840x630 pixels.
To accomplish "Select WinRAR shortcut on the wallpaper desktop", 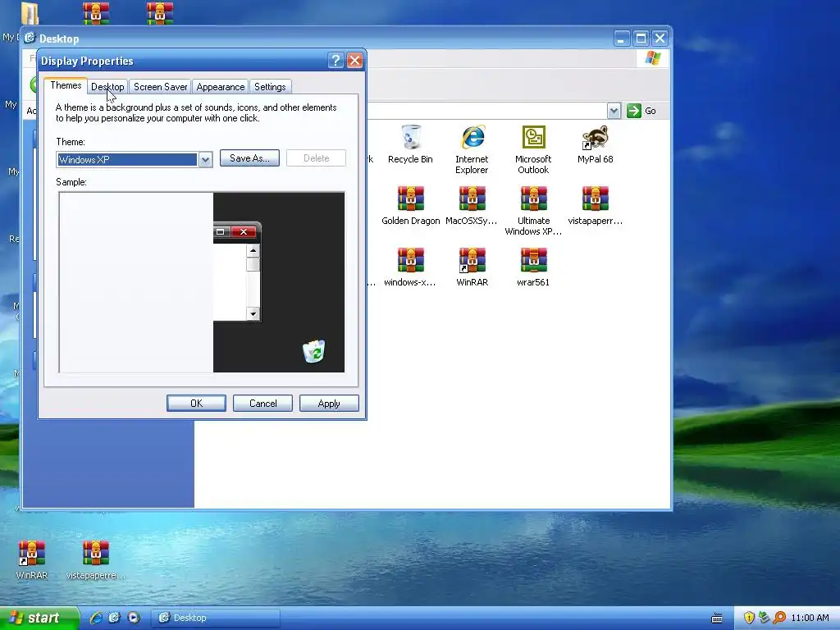I will pos(32,554).
